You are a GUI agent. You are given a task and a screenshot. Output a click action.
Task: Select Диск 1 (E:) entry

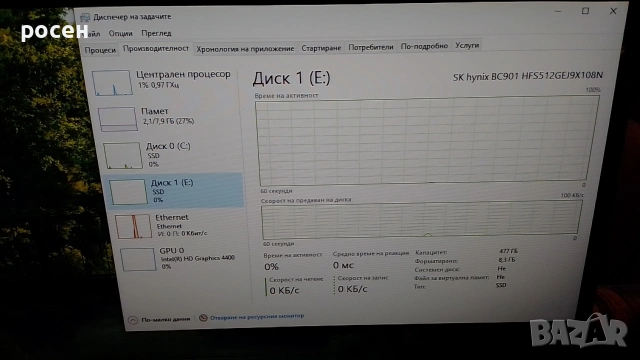(x=173, y=191)
